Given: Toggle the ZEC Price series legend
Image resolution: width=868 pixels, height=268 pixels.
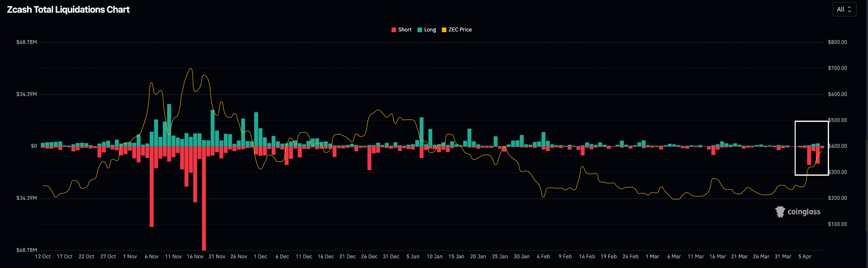Looking at the screenshot, I should tap(457, 30).
